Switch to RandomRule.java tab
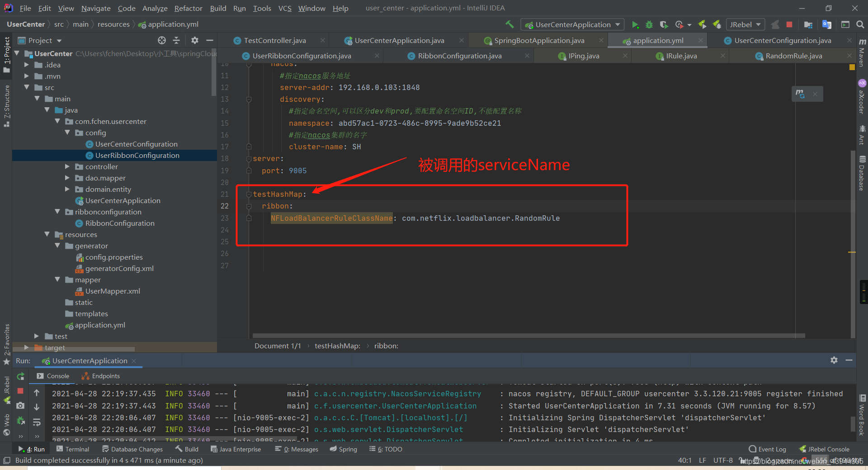 (793, 56)
